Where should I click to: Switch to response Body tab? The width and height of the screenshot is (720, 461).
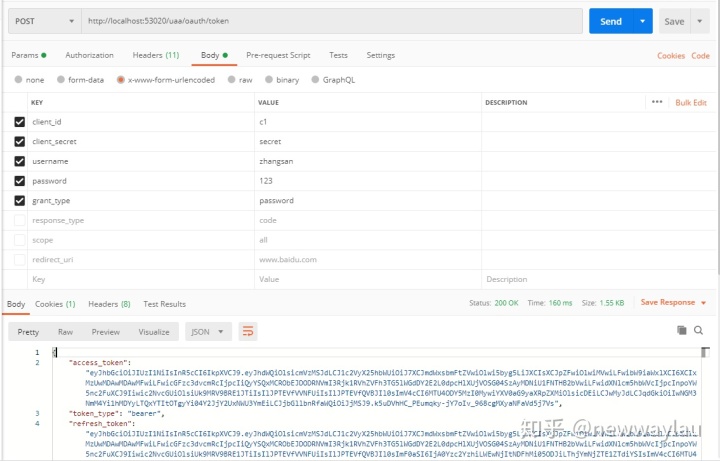pyautogui.click(x=16, y=304)
